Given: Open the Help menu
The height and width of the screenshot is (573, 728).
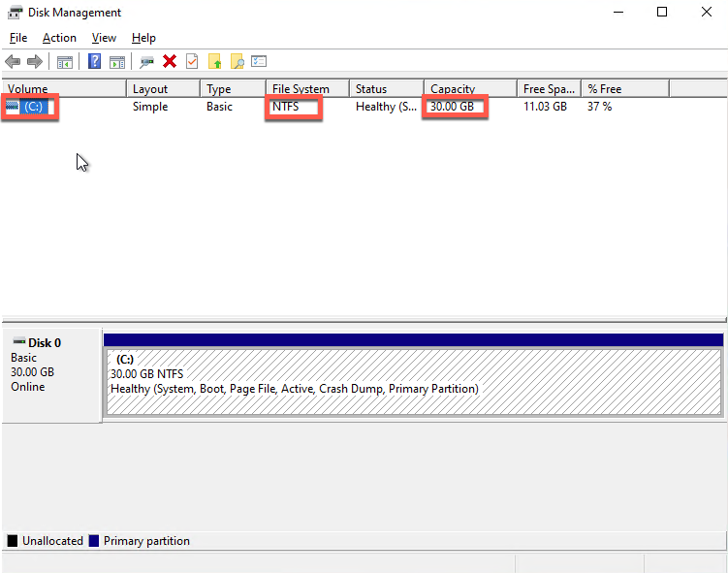Looking at the screenshot, I should [143, 38].
